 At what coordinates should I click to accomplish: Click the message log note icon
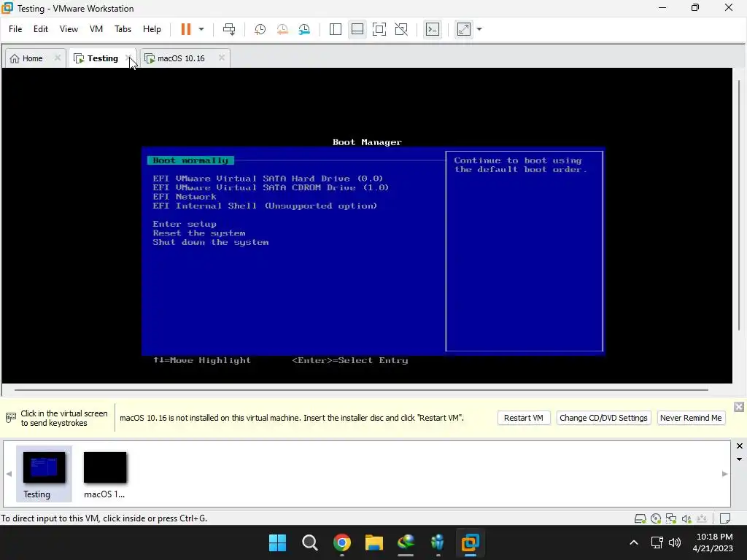click(x=725, y=518)
